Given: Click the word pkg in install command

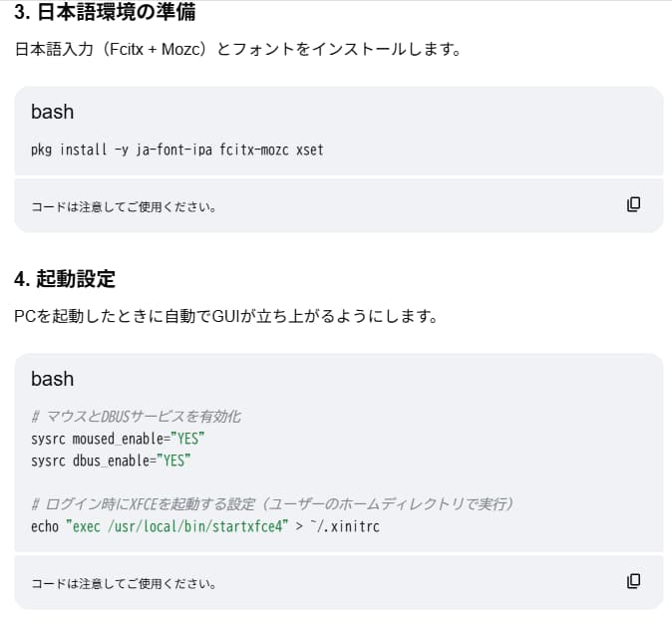Looking at the screenshot, I should click(x=41, y=150).
